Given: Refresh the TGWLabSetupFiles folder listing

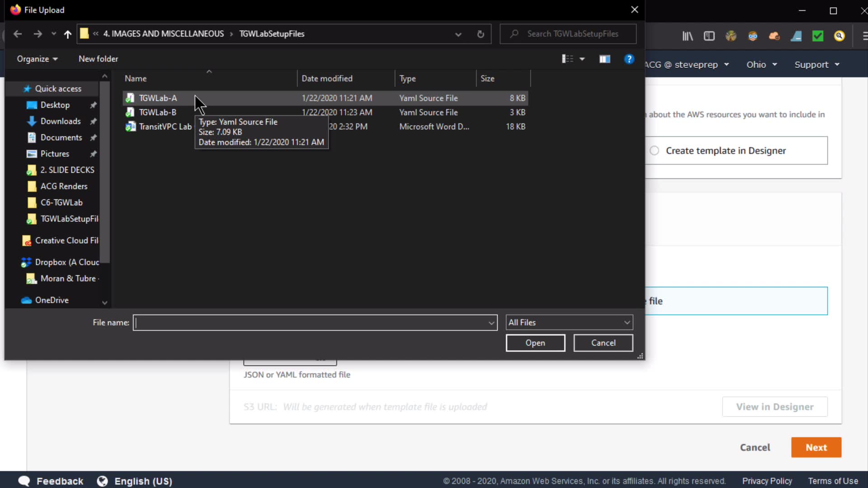Looking at the screenshot, I should tap(481, 34).
